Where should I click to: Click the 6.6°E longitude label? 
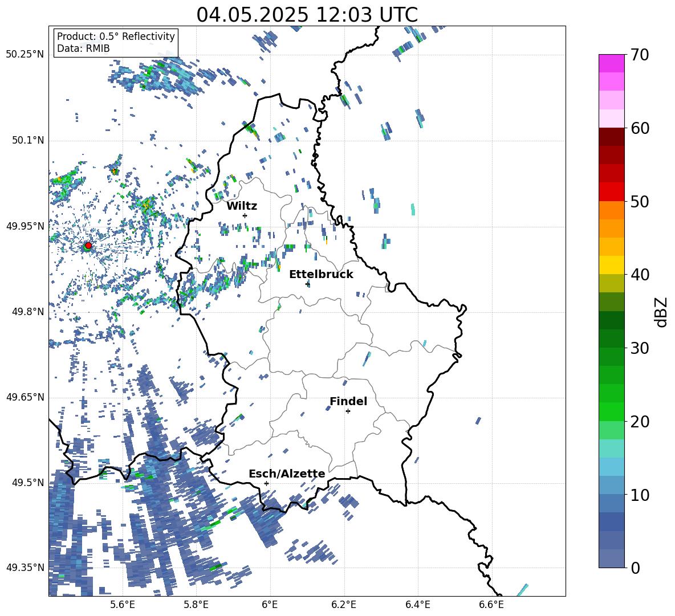[x=491, y=605]
